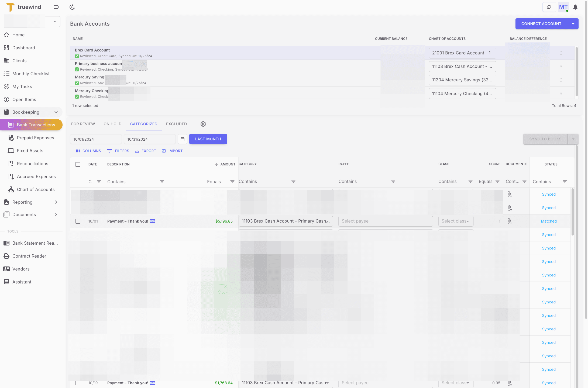Click the 10/01/2024 start date input field

(x=96, y=139)
